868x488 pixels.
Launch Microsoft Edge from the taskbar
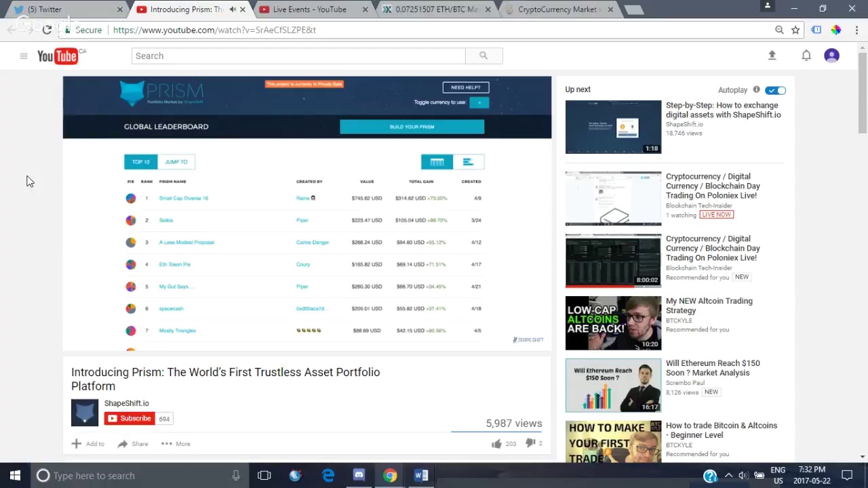pyautogui.click(x=328, y=476)
